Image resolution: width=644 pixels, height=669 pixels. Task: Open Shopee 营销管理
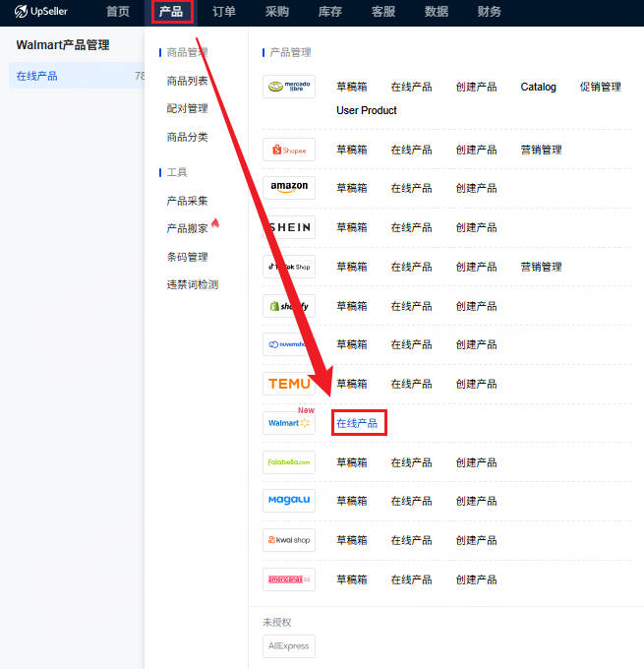click(x=541, y=150)
